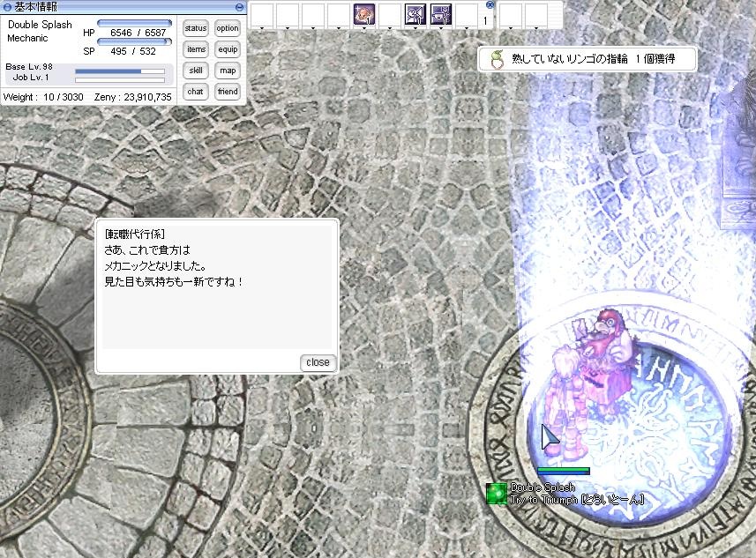
Task: Click the [転職代行係] NPC name in dialog
Action: click(x=134, y=234)
